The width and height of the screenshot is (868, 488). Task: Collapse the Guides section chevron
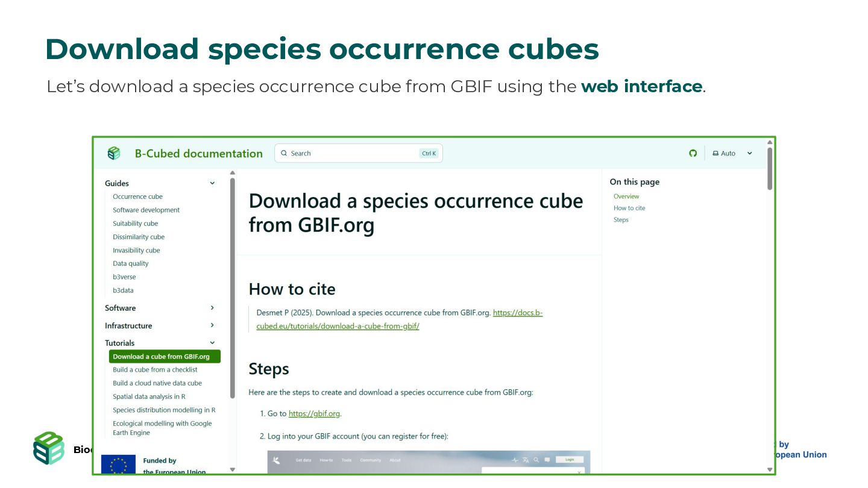(x=212, y=183)
